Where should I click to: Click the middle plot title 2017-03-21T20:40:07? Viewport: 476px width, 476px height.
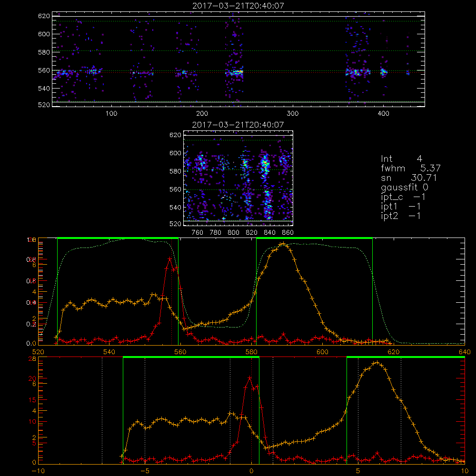click(238, 125)
